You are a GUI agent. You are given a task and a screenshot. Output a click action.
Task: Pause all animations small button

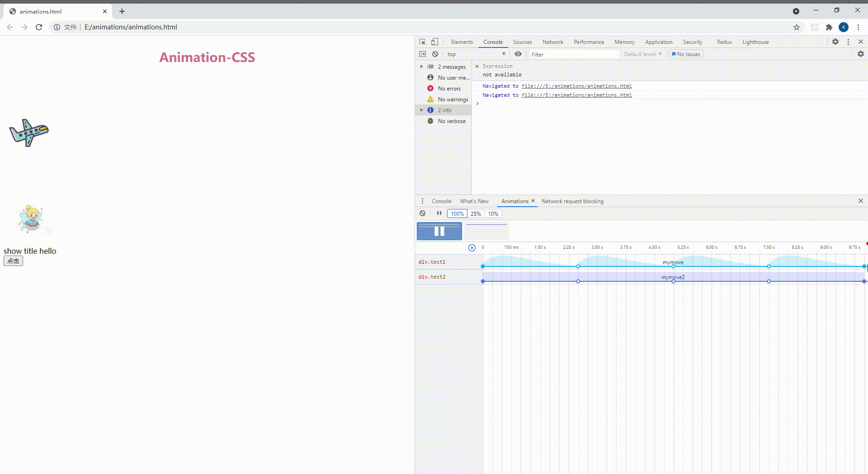pyautogui.click(x=439, y=213)
